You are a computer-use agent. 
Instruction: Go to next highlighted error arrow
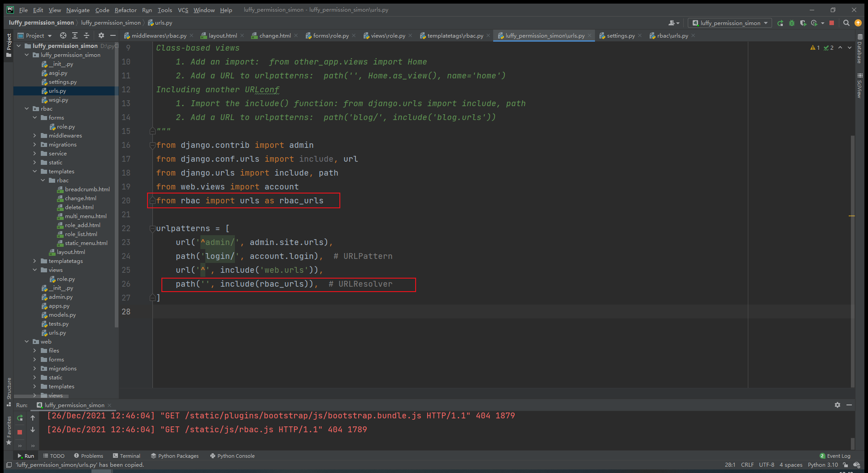pyautogui.click(x=850, y=47)
